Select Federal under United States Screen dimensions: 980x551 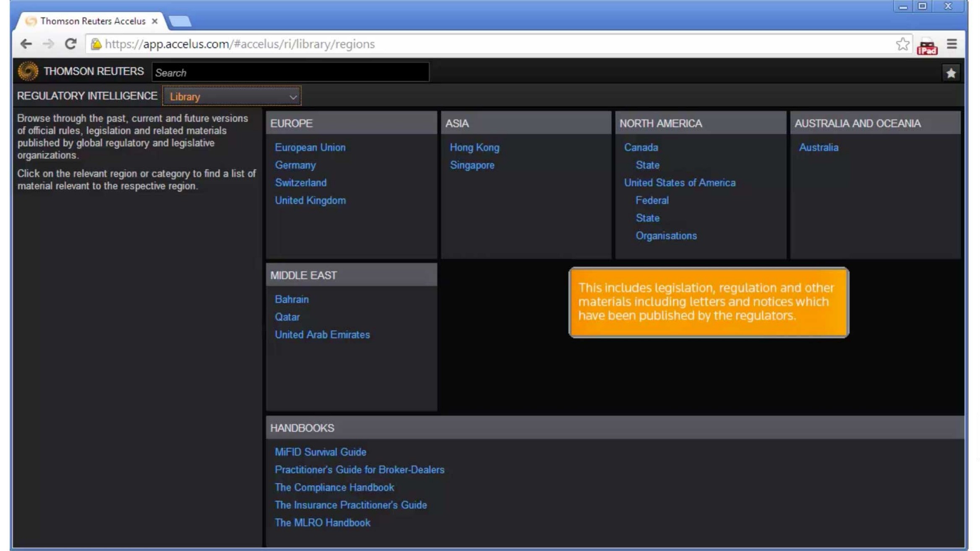[x=652, y=200]
